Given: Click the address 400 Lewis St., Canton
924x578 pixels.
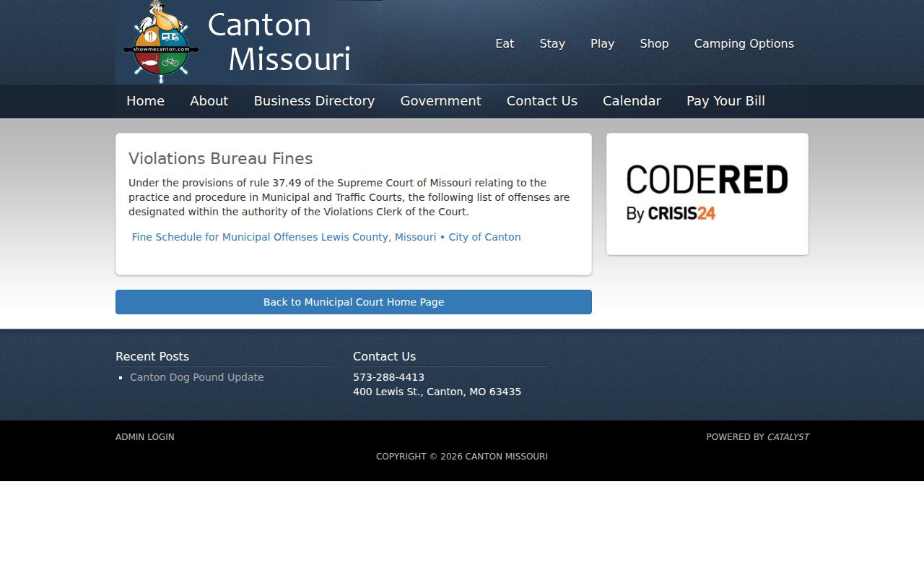Looking at the screenshot, I should [x=437, y=392].
